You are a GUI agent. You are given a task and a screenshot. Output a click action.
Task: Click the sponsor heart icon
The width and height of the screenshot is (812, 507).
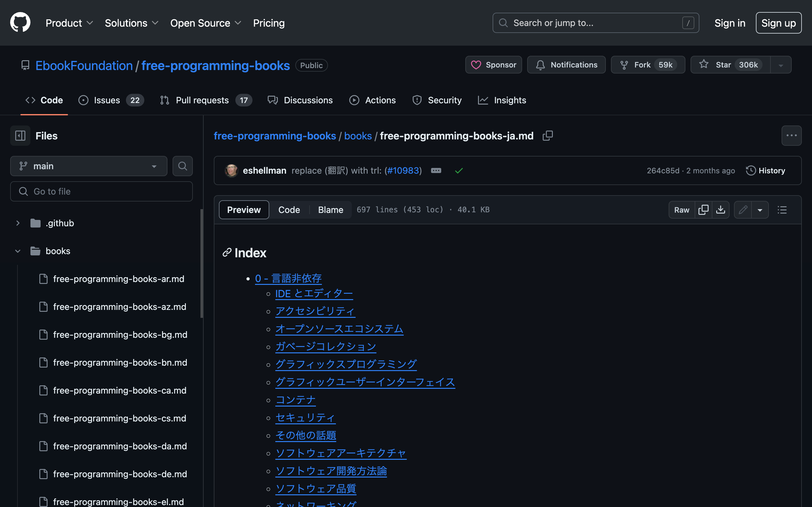(476, 65)
